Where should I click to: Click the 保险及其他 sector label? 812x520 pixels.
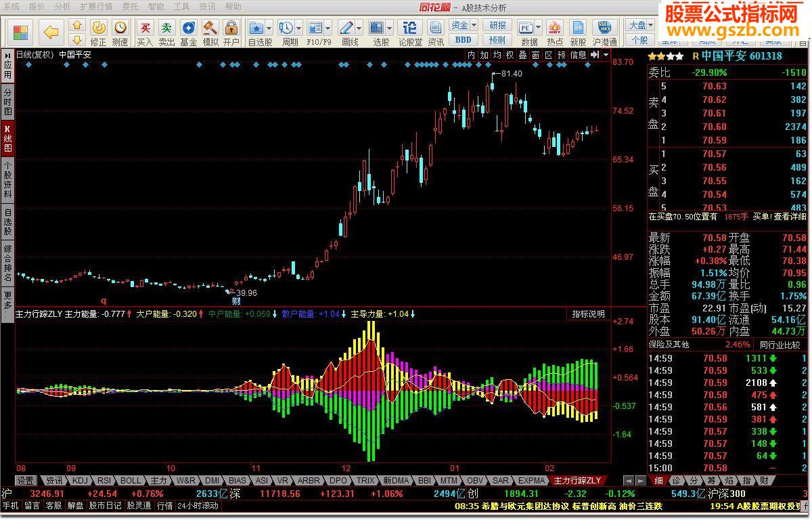click(669, 345)
